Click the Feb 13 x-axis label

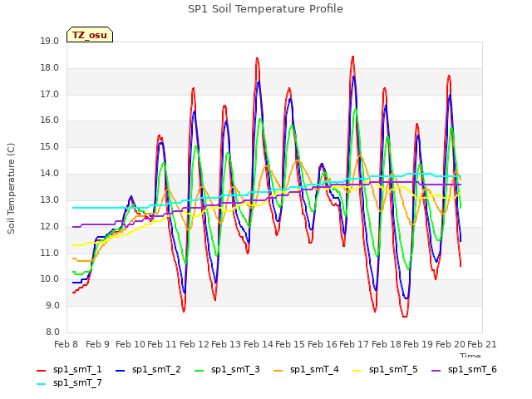(x=226, y=344)
